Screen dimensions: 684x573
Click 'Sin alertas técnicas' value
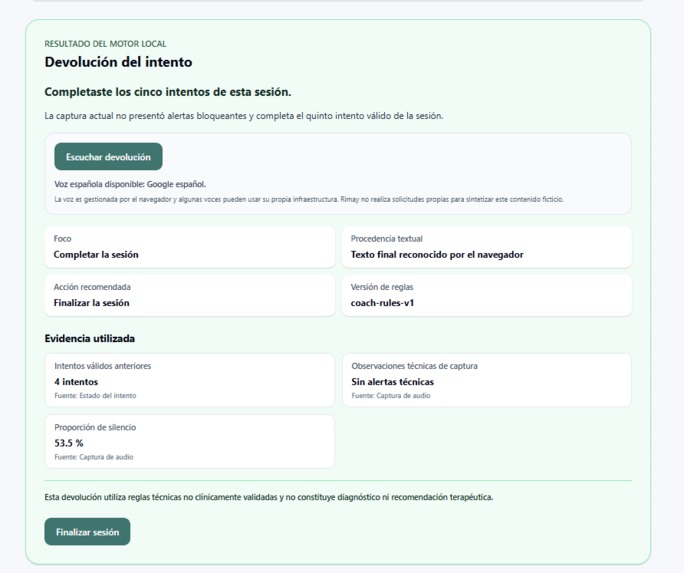coord(393,382)
